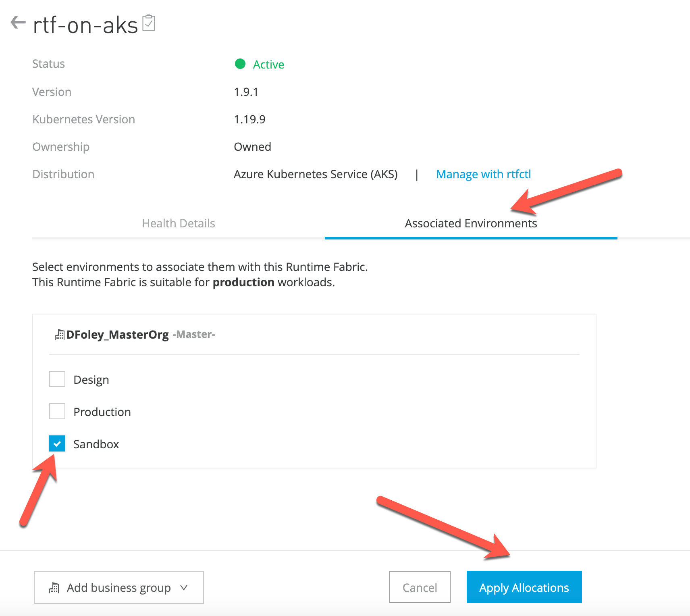Screen dimensions: 690x616
Task: Check the Production environment checkbox
Action: (x=57, y=411)
